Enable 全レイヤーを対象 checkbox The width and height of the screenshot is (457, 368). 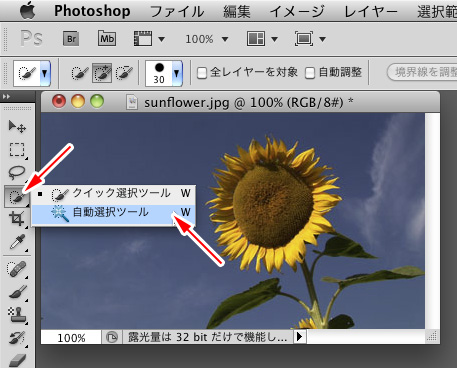[202, 73]
